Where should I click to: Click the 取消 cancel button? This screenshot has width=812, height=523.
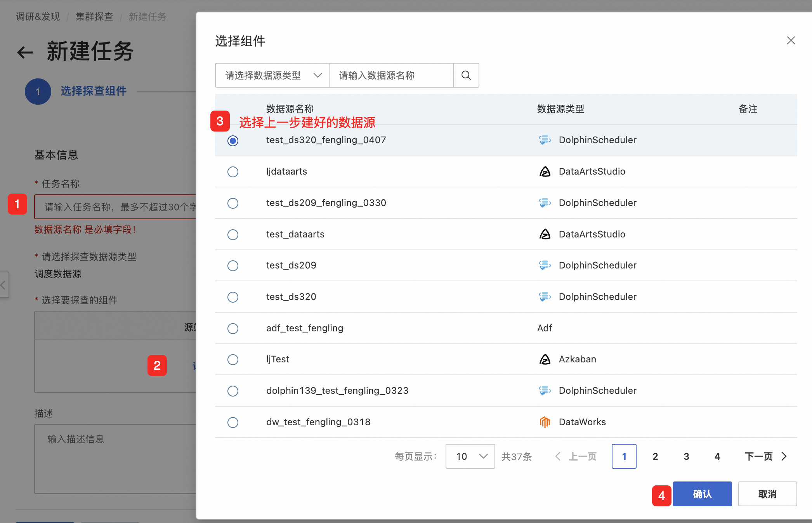[x=767, y=494]
